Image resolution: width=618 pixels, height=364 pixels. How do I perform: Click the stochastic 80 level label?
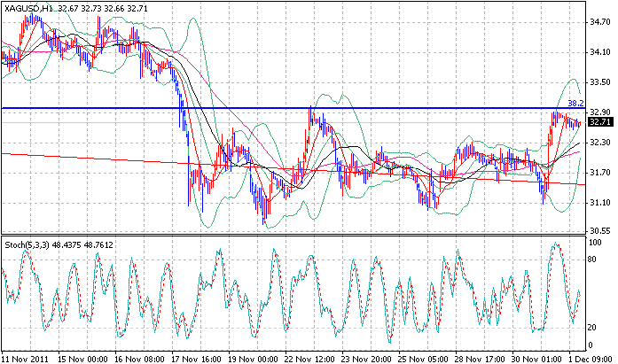click(x=593, y=259)
